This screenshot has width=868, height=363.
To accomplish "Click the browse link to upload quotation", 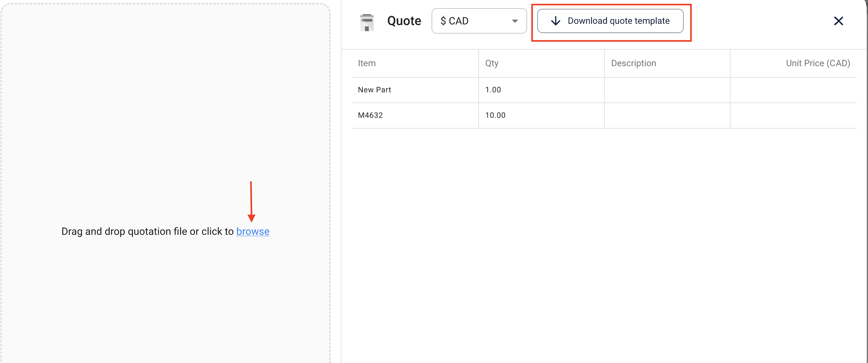I will [253, 231].
